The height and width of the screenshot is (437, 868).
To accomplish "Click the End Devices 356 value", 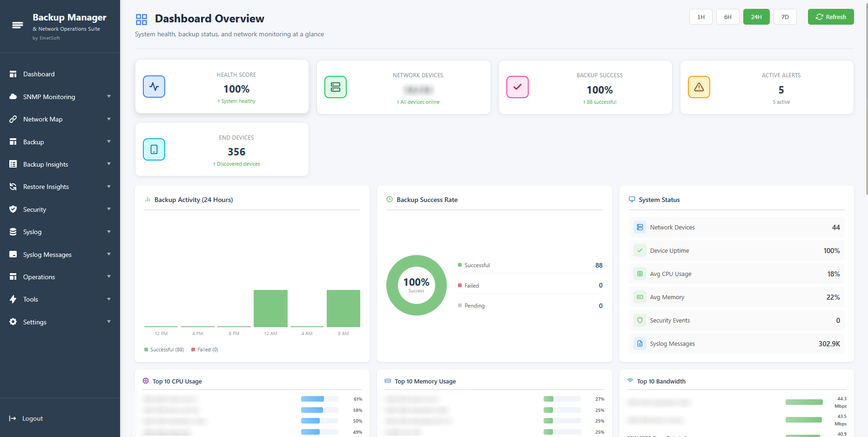I will (x=236, y=152).
